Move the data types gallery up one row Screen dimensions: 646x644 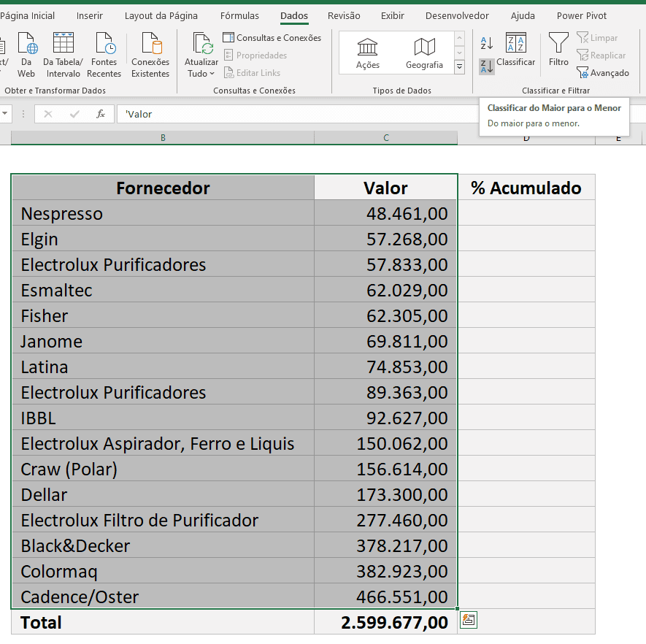point(460,38)
